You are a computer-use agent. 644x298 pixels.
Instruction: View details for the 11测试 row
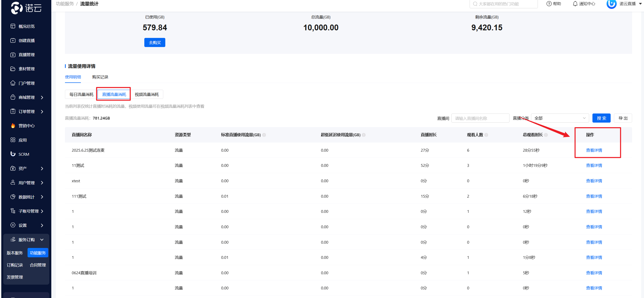coord(594,166)
